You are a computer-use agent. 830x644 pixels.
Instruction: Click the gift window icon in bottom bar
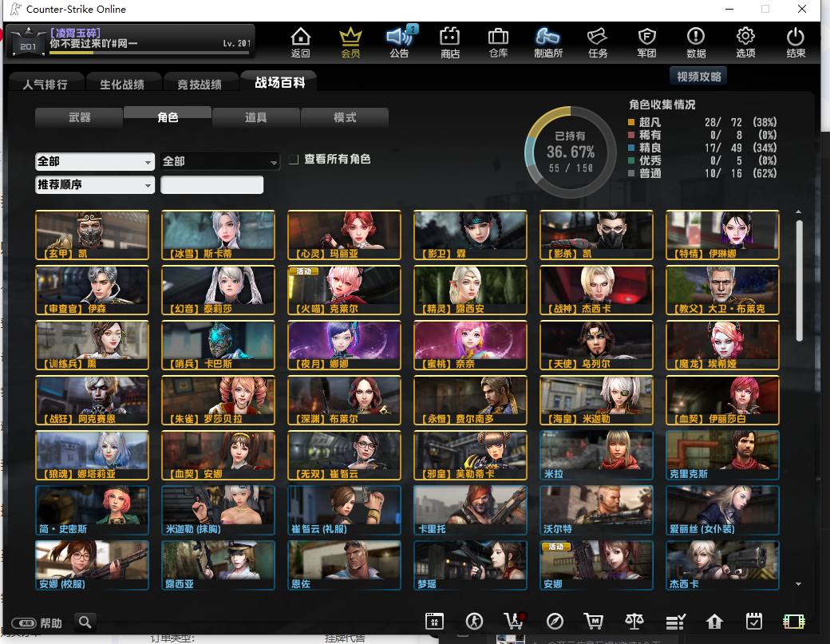click(x=434, y=621)
